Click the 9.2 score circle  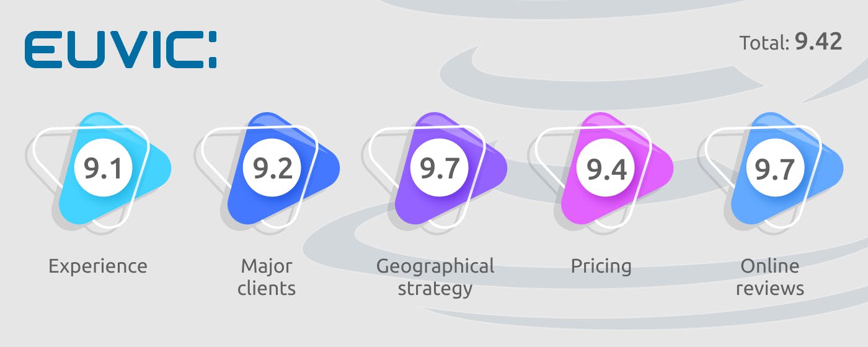(272, 168)
